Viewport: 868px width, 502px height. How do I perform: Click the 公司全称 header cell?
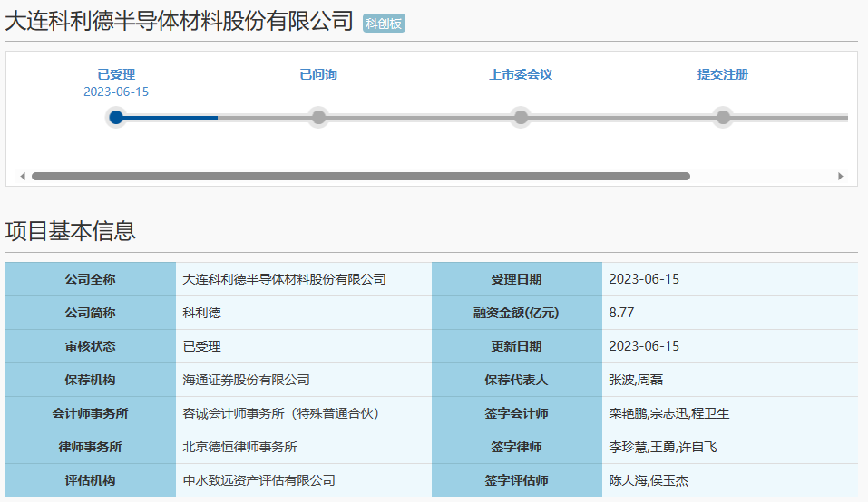click(91, 279)
